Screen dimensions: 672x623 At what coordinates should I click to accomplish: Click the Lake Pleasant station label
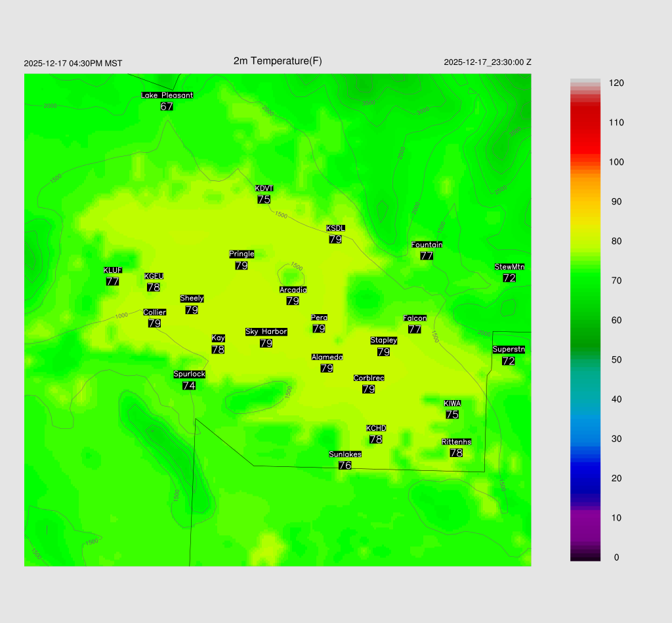[167, 95]
